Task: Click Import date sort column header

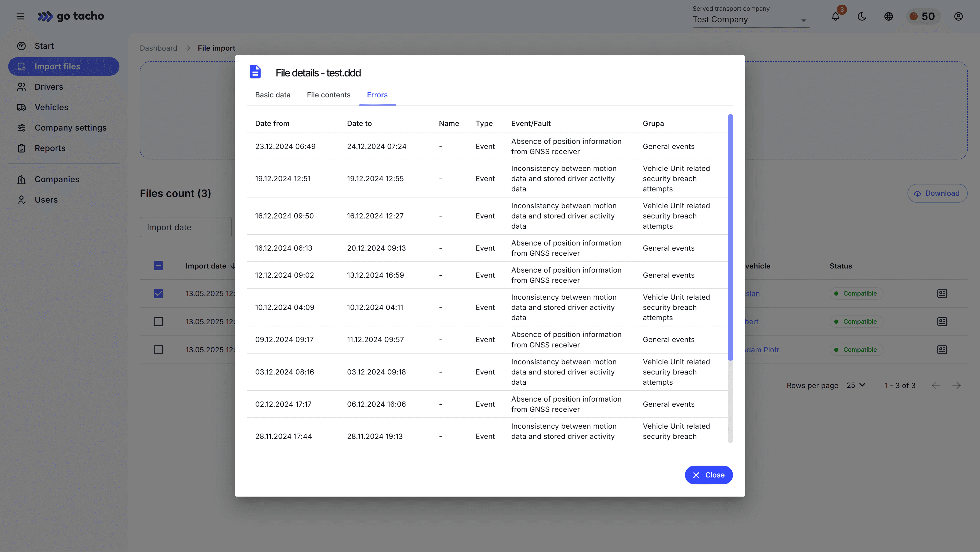Action: pyautogui.click(x=210, y=266)
